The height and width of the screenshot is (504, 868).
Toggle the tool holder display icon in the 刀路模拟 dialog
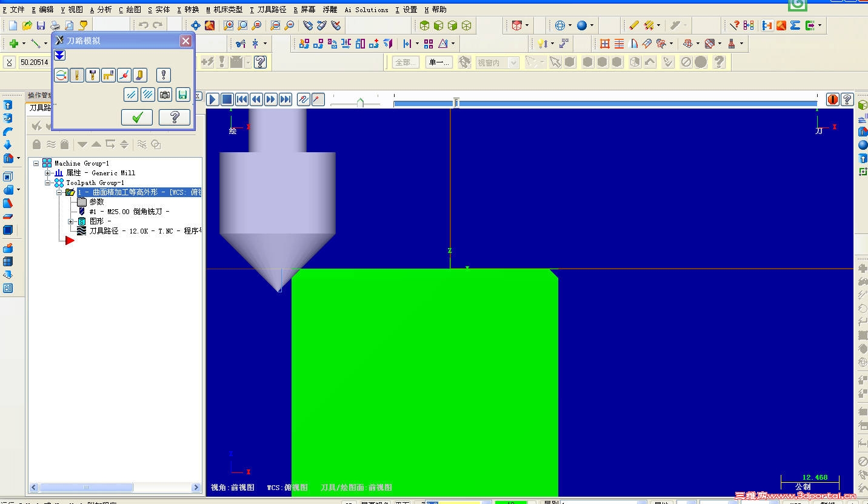tap(93, 75)
